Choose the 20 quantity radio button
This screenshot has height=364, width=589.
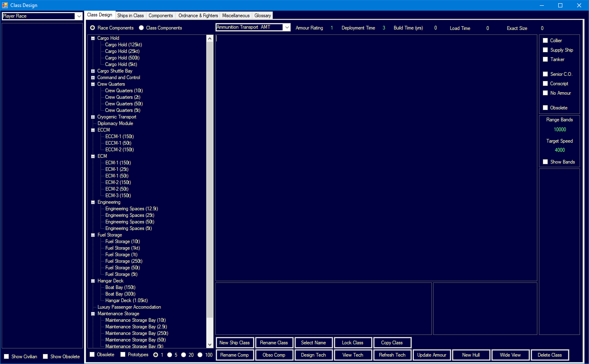[x=184, y=355]
